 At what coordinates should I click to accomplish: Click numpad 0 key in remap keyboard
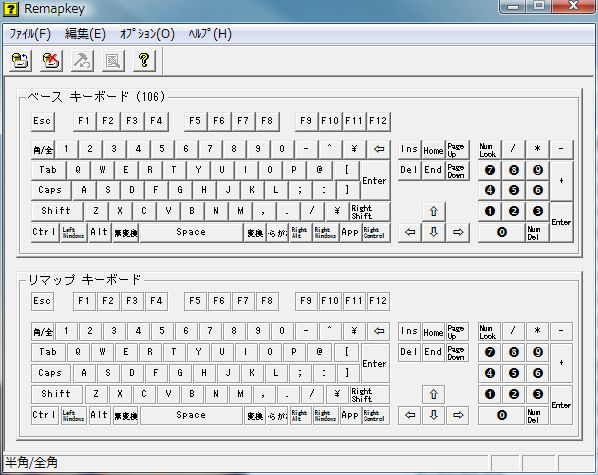click(x=502, y=415)
